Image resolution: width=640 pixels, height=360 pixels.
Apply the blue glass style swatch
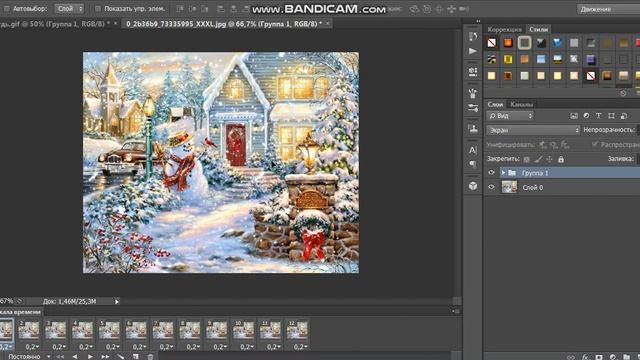click(557, 43)
